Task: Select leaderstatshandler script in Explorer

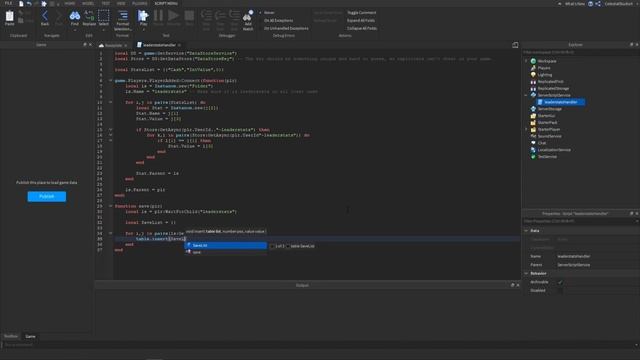Action: (560, 102)
